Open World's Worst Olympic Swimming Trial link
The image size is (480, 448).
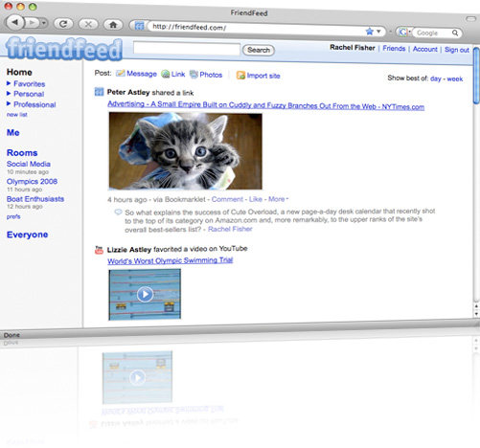pyautogui.click(x=171, y=260)
